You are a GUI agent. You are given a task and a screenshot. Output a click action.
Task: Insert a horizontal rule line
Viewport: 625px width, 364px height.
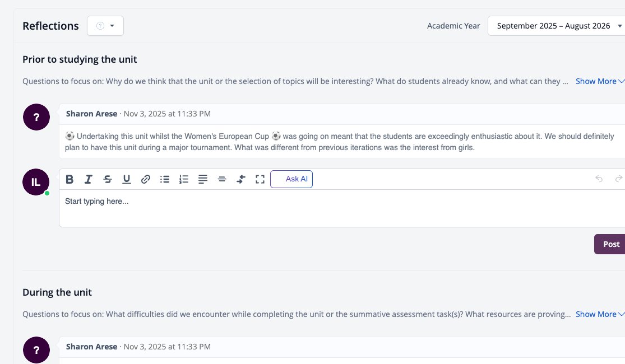point(222,179)
